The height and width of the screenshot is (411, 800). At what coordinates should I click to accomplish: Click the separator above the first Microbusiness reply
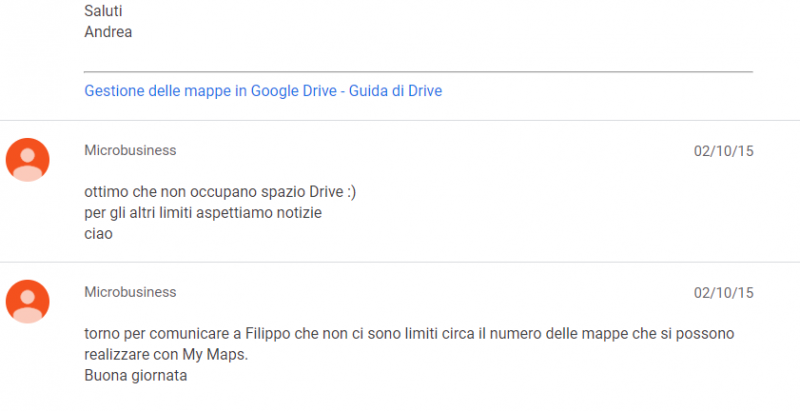click(400, 121)
